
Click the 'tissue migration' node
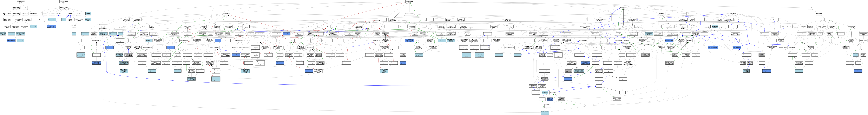[430, 20]
